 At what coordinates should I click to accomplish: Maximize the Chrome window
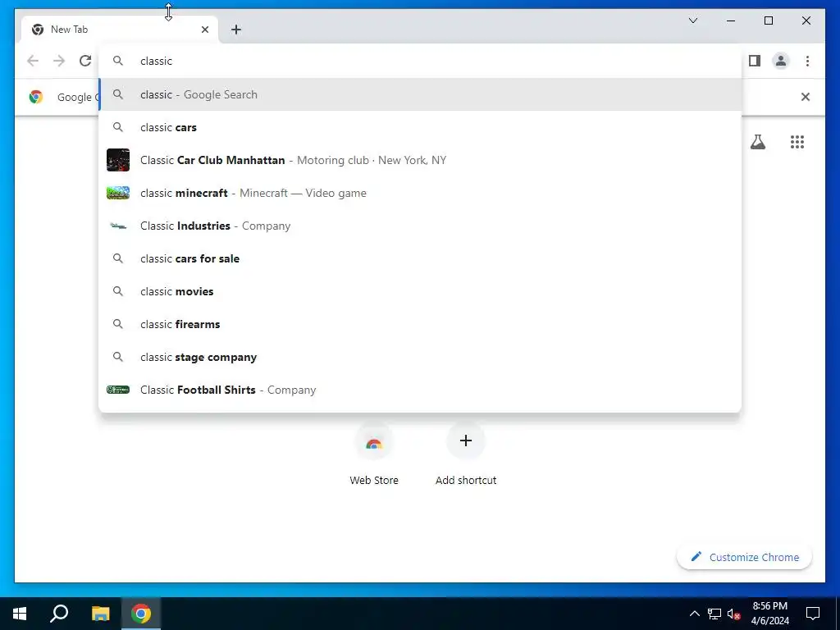click(x=768, y=21)
